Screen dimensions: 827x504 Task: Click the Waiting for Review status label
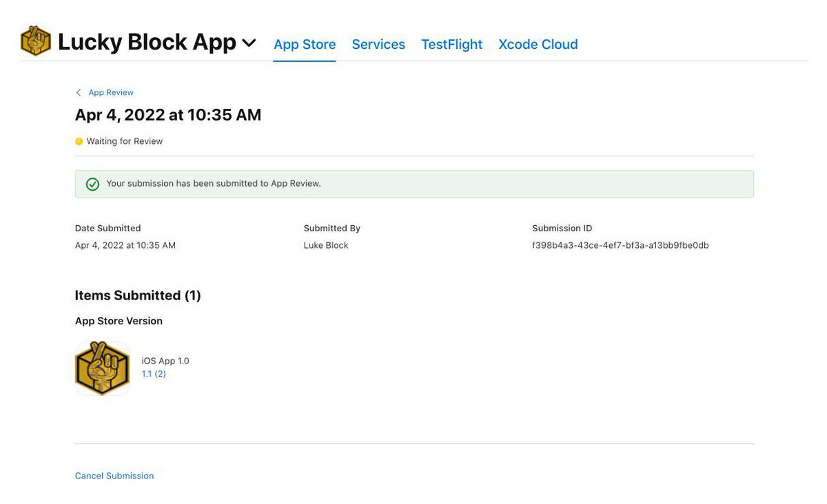(x=124, y=140)
